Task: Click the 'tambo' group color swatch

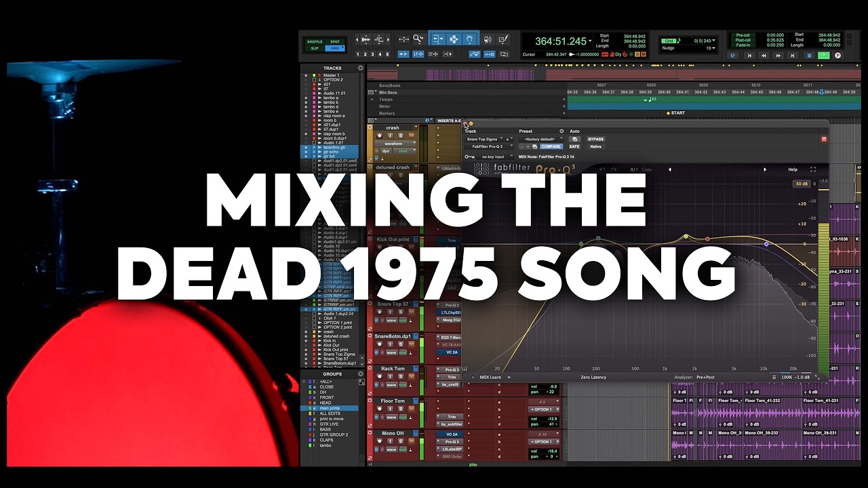Action: (310, 445)
